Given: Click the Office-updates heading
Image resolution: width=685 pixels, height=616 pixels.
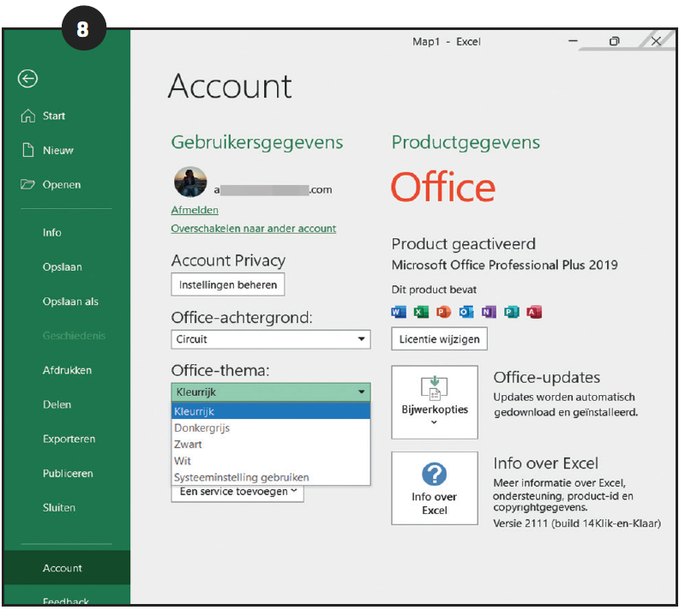Looking at the screenshot, I should coord(546,378).
